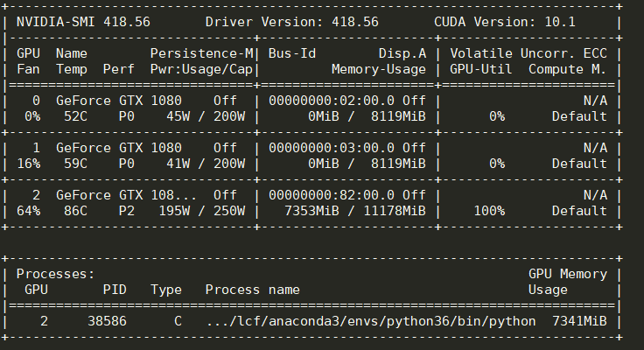Select process ID 38586
Viewport: 644px width, 350px height.
(107, 321)
